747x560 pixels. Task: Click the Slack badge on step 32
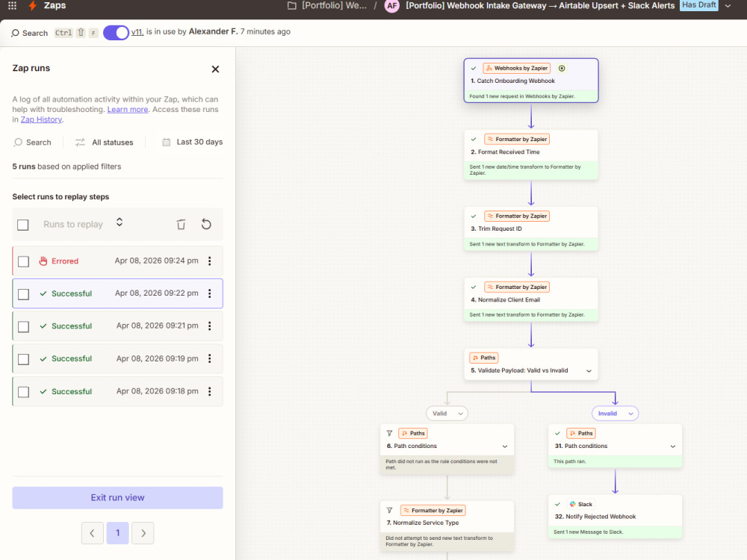[x=580, y=504]
